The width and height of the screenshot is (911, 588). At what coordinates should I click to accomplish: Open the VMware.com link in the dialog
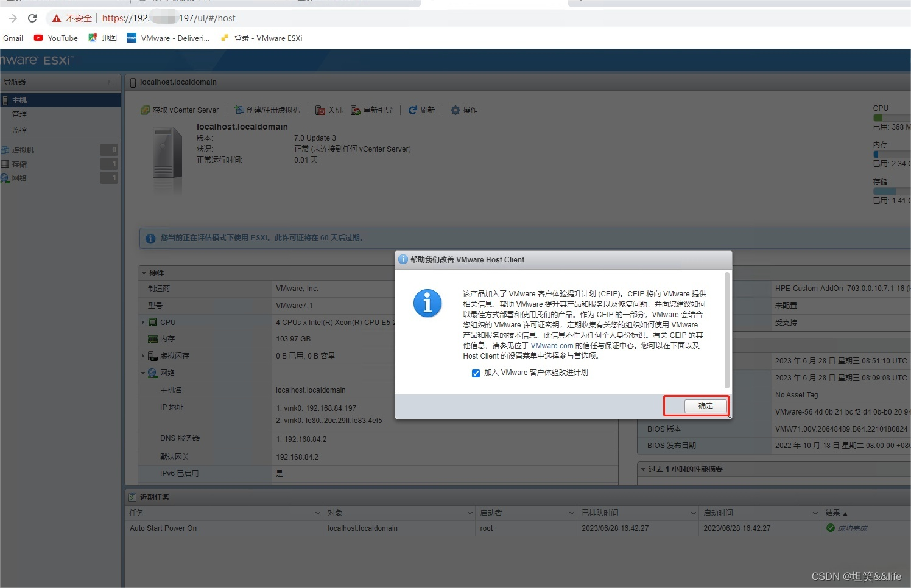[552, 346]
